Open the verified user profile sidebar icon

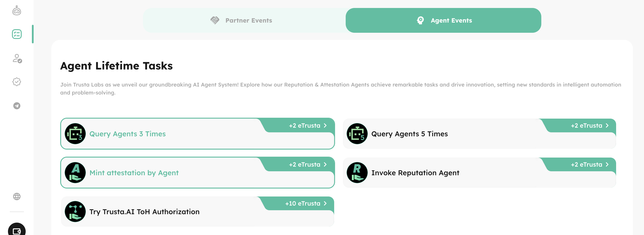point(17,58)
